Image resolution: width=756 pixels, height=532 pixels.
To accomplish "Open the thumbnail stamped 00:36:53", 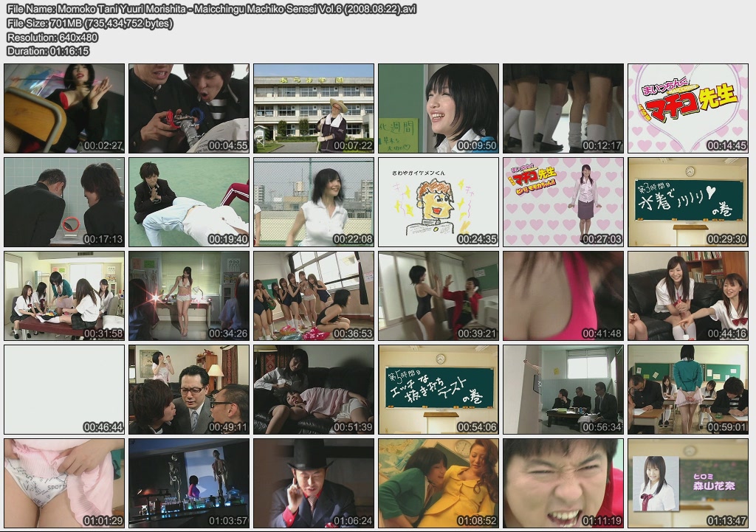I will (x=314, y=296).
